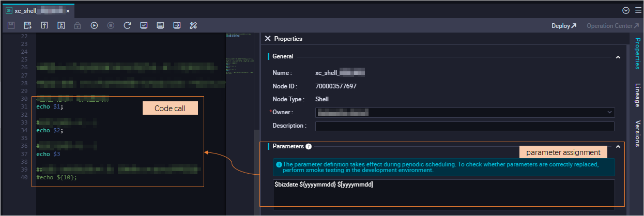The width and height of the screenshot is (644, 216).
Task: Click the info icon in parameter notice
Action: pyautogui.click(x=279, y=164)
